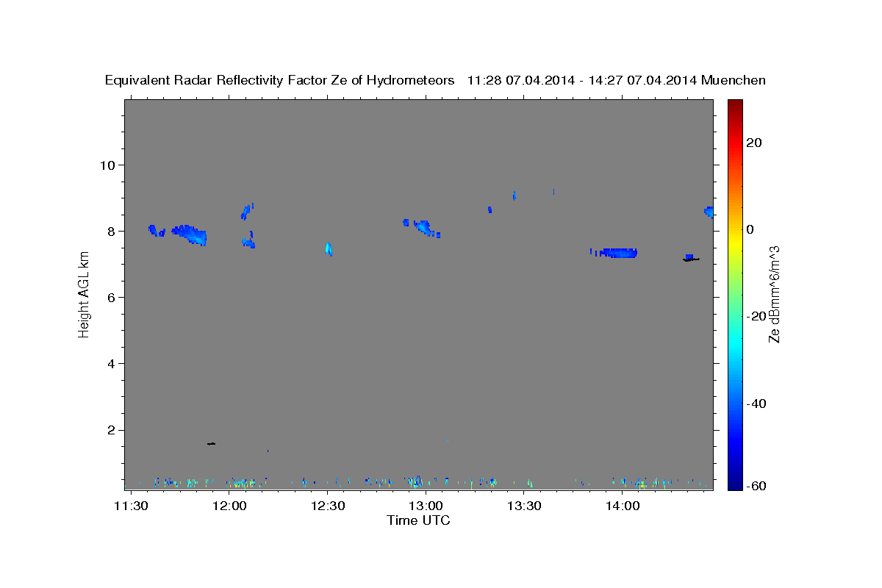Click the "Ze dBmm^6/m^3" colorbar label
Image resolution: width=882 pixels, height=588 pixels.
774,294
